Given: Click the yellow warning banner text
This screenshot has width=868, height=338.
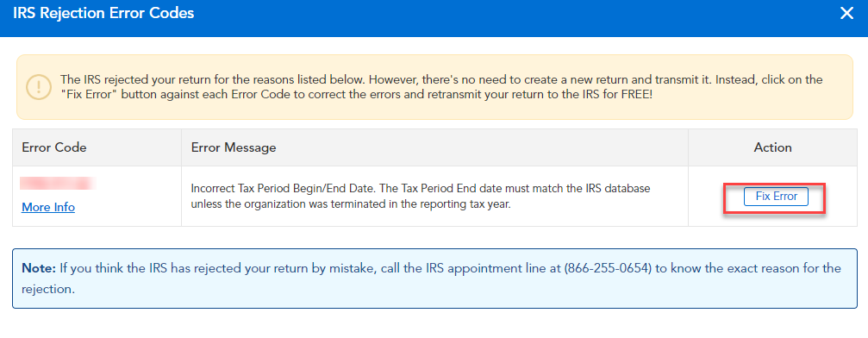Looking at the screenshot, I should 441,87.
